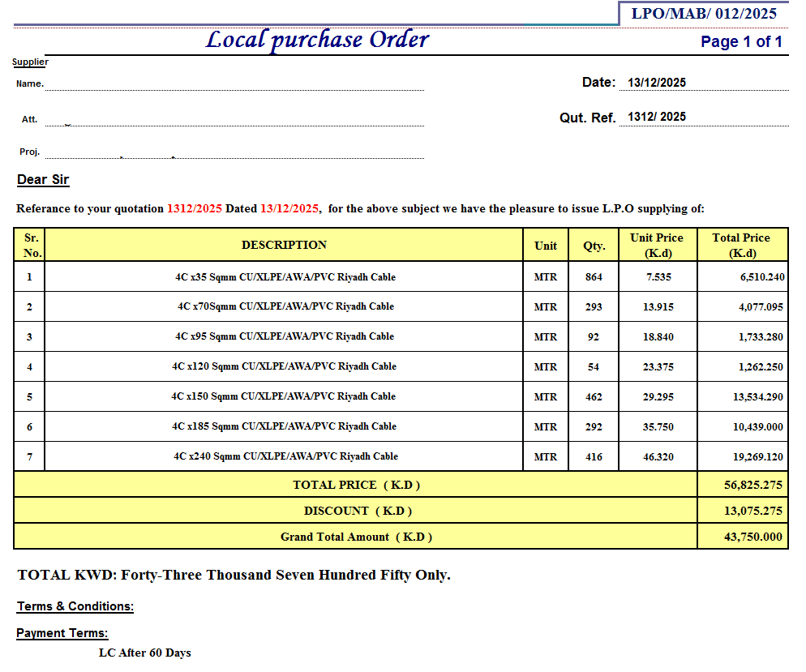The height and width of the screenshot is (672, 806).
Task: Click the total value 56,825.275
Action: (x=753, y=485)
